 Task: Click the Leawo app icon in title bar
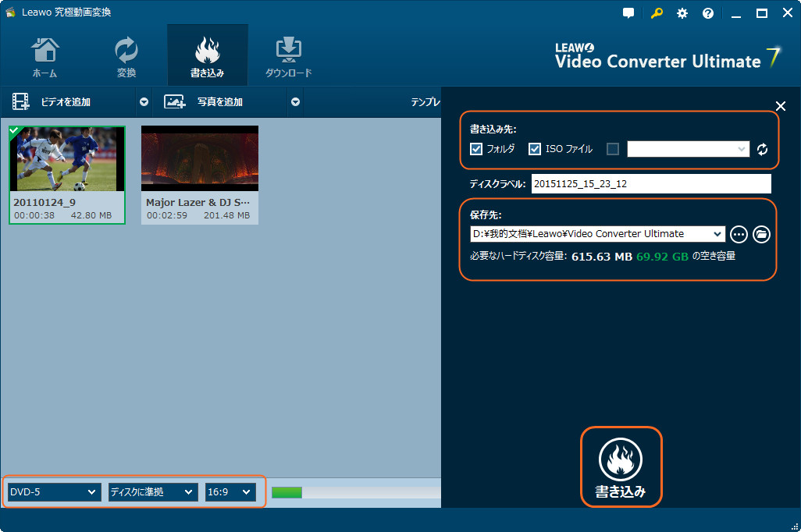(x=10, y=12)
